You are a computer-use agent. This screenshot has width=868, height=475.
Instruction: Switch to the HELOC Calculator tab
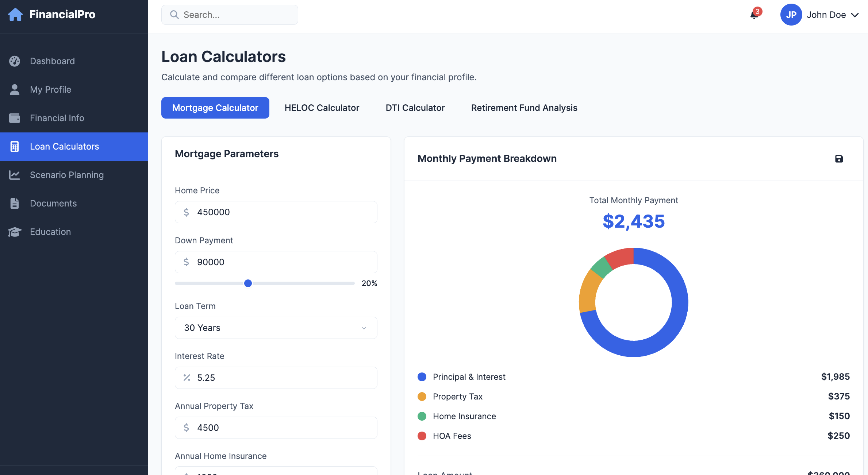click(322, 108)
